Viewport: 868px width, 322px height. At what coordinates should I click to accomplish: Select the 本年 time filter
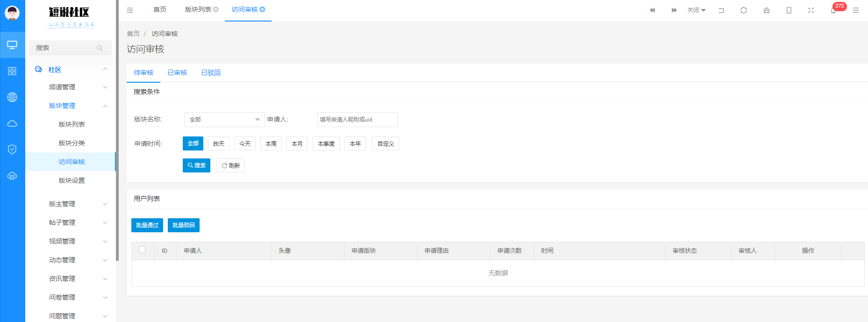pyautogui.click(x=355, y=143)
